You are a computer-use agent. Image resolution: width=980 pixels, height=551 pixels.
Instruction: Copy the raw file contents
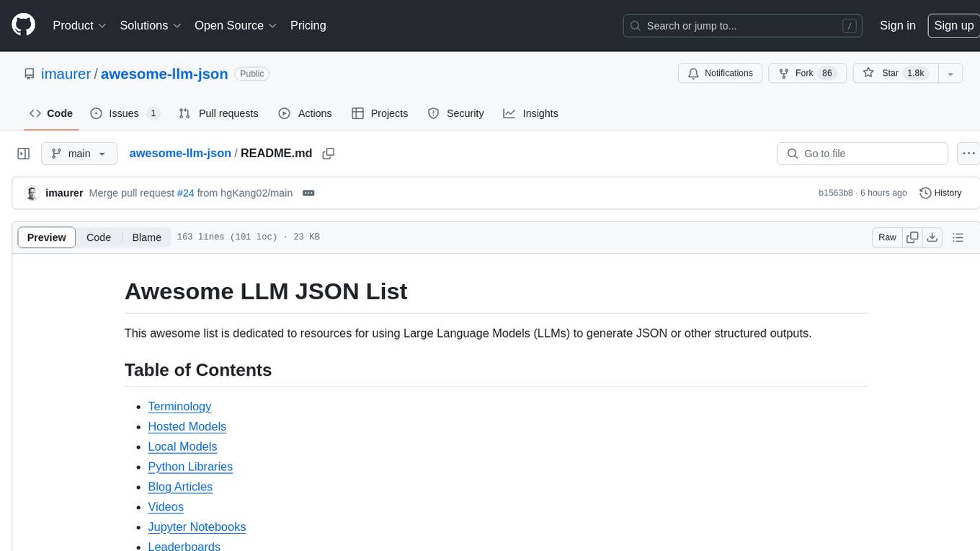coord(912,237)
